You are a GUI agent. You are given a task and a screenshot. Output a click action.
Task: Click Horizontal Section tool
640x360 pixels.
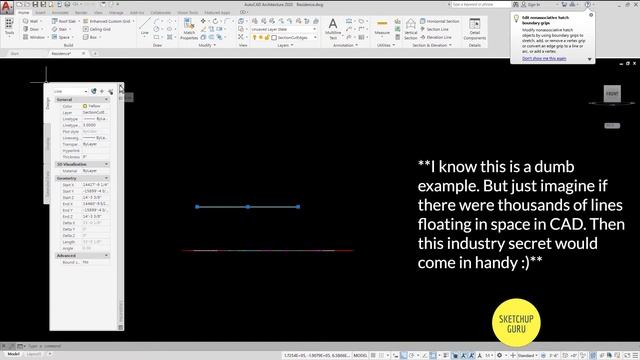click(440, 21)
